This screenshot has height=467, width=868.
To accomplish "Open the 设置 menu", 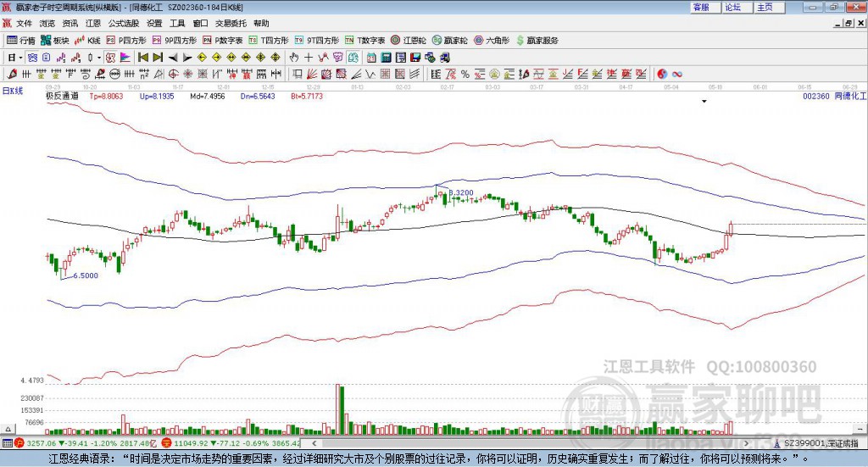I will [x=154, y=23].
